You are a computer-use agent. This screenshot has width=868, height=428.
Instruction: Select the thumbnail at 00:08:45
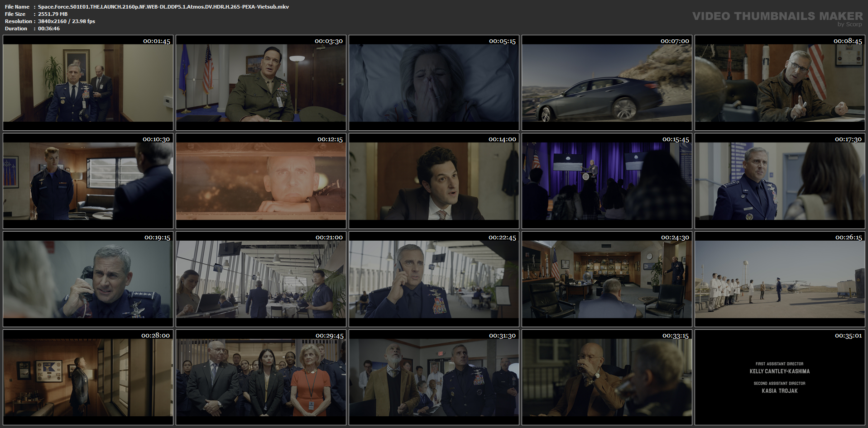(780, 83)
